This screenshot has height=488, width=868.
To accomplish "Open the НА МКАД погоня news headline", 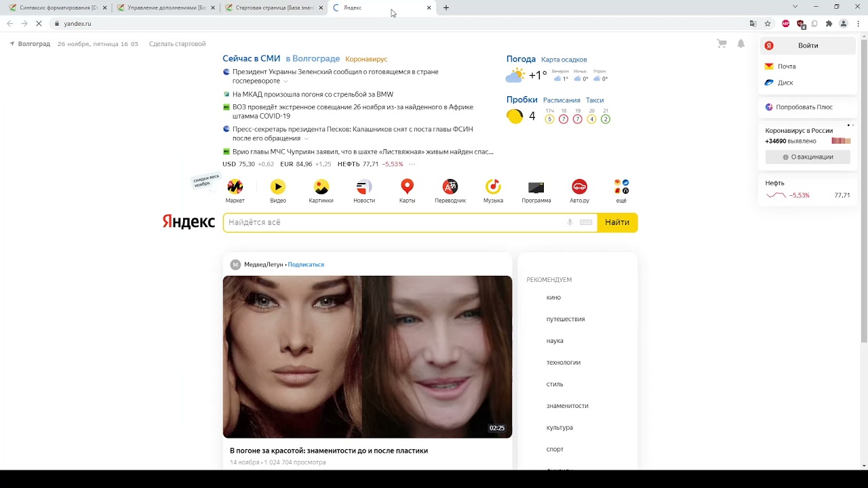I will 313,94.
